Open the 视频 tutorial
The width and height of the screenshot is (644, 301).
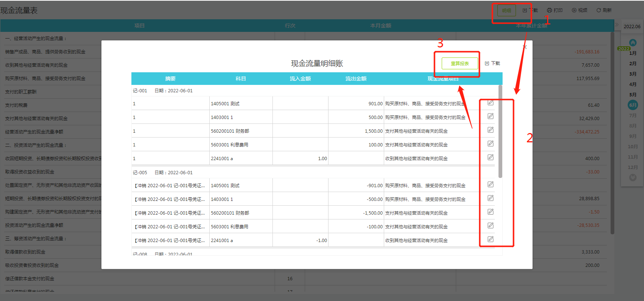point(579,10)
